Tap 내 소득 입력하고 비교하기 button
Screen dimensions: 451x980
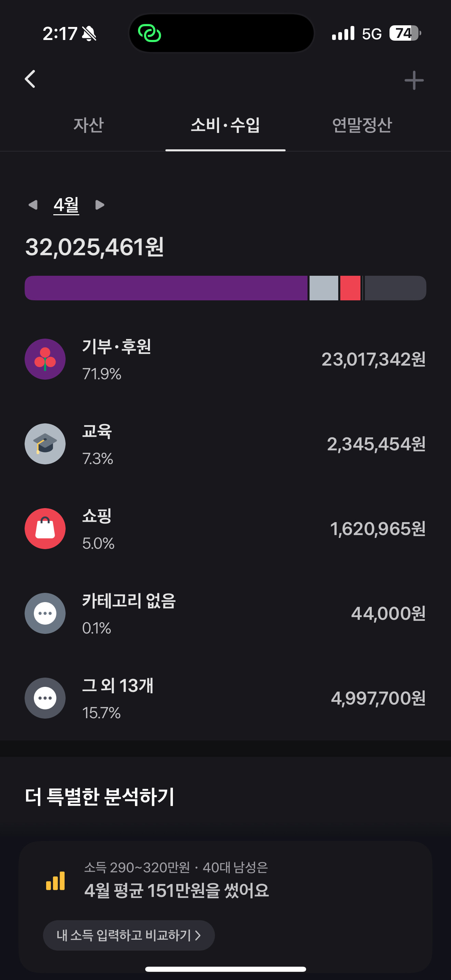point(129,935)
